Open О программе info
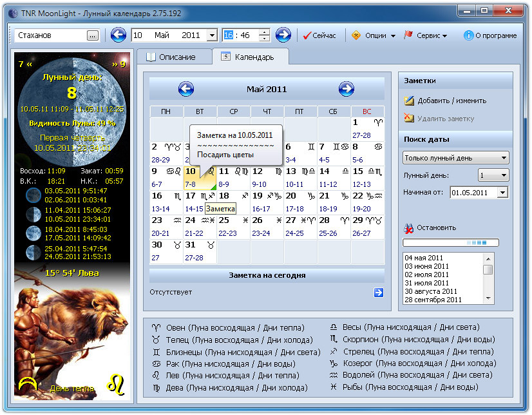 pos(490,35)
